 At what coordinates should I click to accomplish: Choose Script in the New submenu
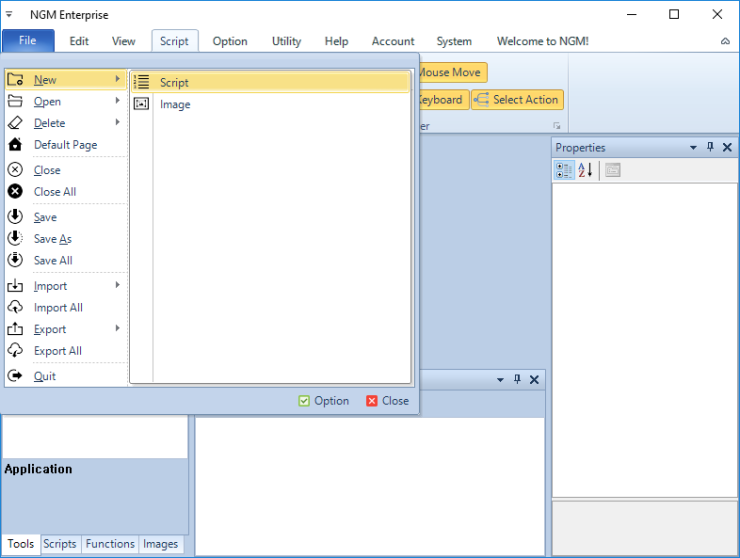(x=270, y=82)
